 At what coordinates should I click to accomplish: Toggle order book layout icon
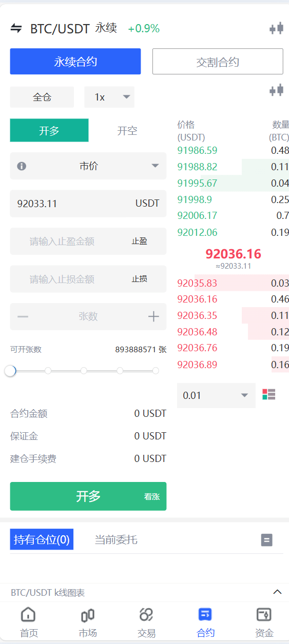click(269, 394)
